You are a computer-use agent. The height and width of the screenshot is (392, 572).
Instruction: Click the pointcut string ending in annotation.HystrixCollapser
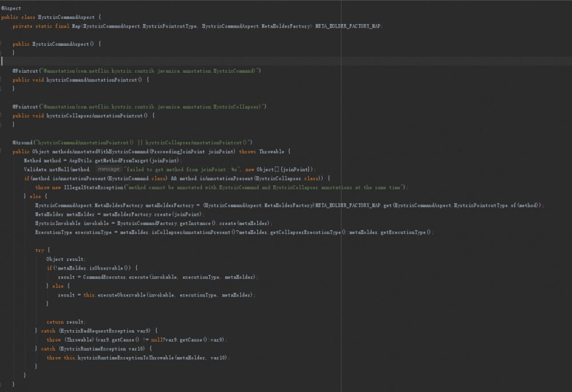pos(153,107)
